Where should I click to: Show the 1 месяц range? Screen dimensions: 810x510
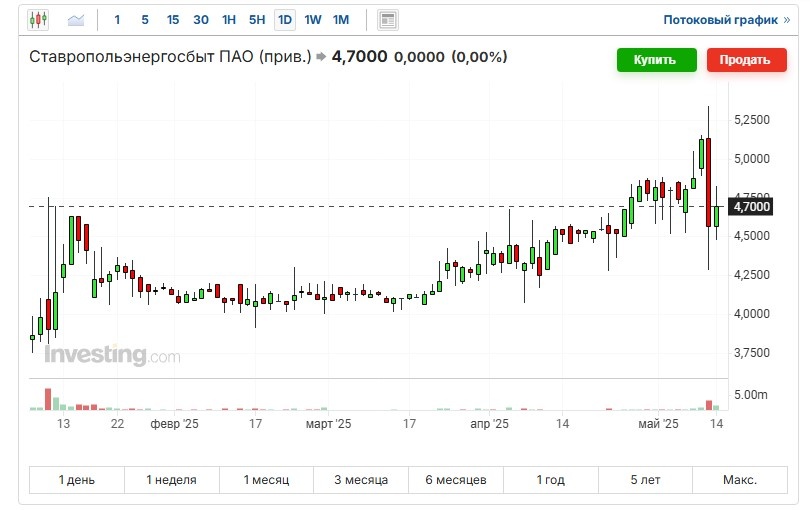tap(266, 480)
